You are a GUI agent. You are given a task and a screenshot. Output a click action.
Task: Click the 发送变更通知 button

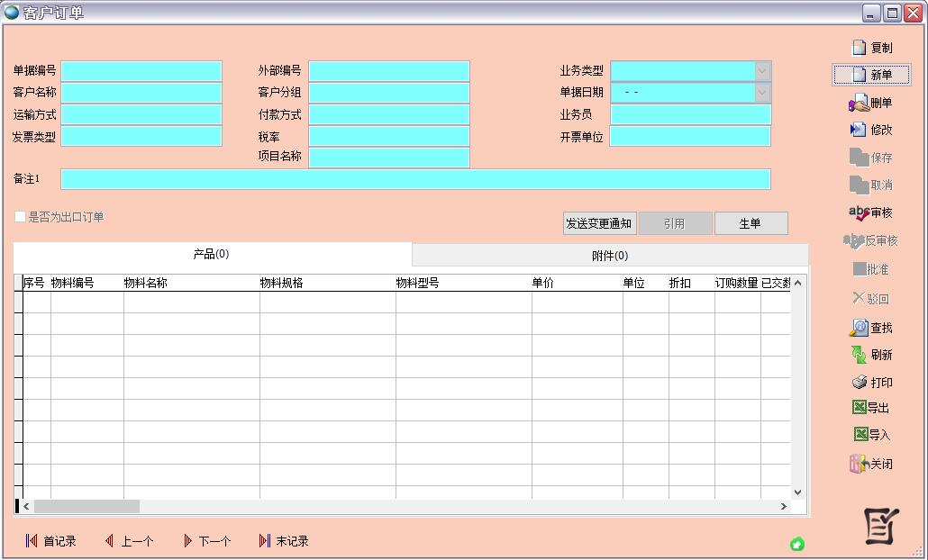click(x=599, y=223)
